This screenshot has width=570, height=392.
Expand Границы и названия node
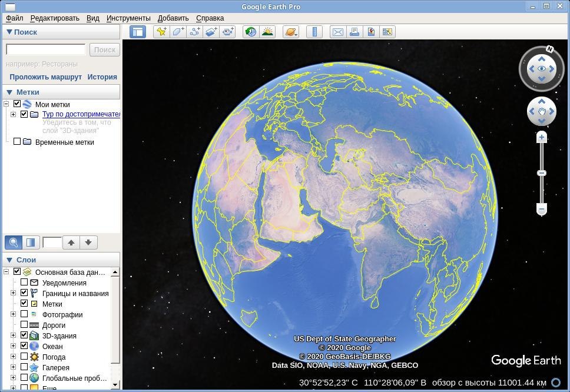tap(14, 293)
